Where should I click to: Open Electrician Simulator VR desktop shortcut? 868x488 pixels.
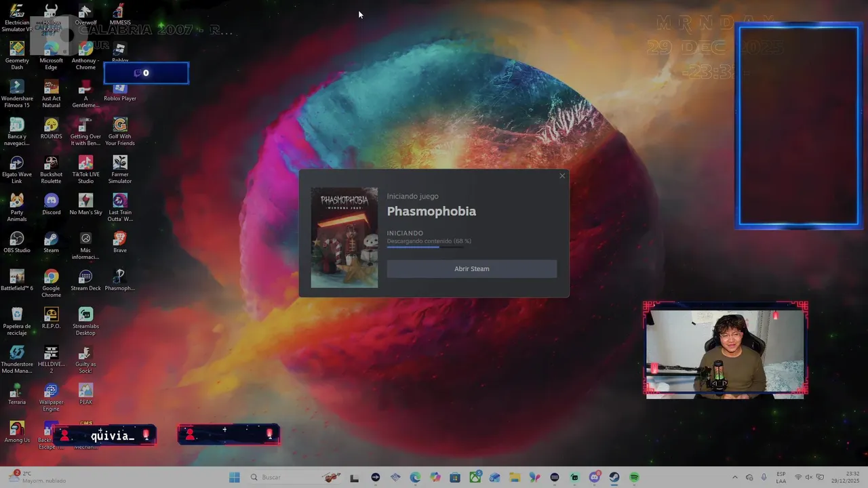tap(17, 18)
